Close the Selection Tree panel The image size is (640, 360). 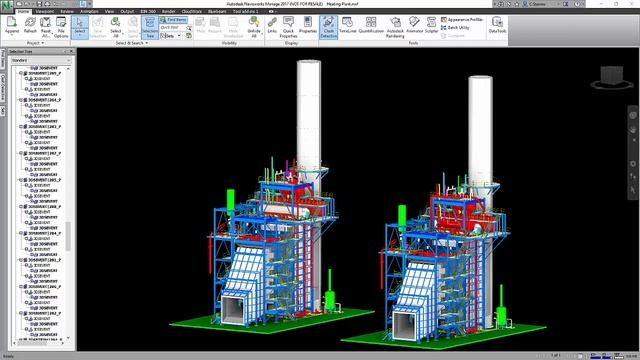pos(72,51)
